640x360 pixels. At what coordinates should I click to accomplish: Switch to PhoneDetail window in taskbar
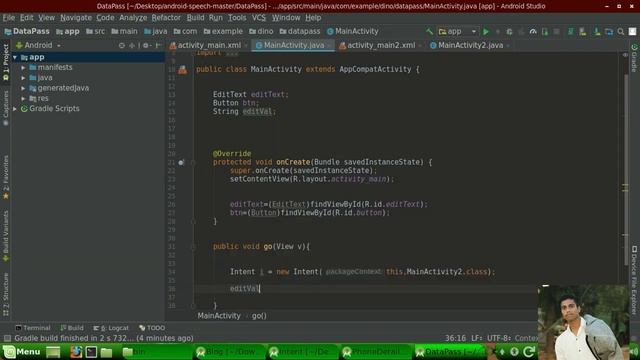coord(376,351)
